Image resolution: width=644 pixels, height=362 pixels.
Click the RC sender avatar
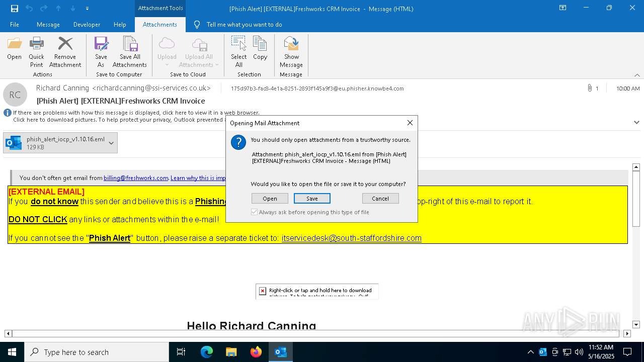(15, 95)
